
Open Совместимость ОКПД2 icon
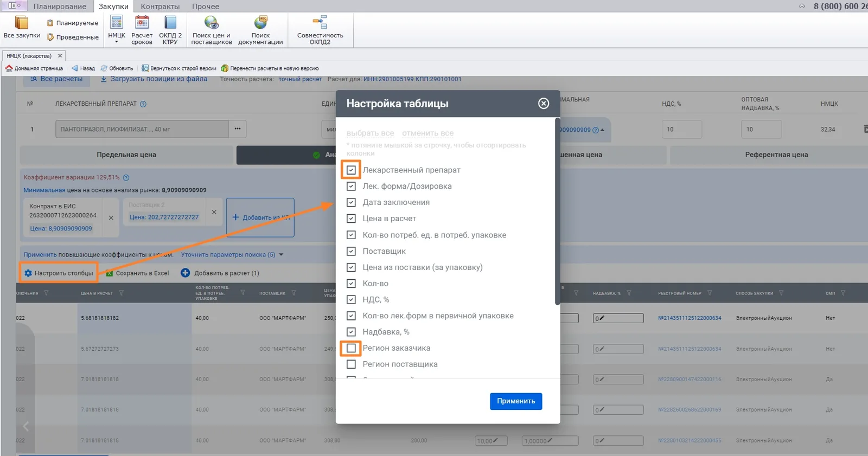tap(320, 23)
